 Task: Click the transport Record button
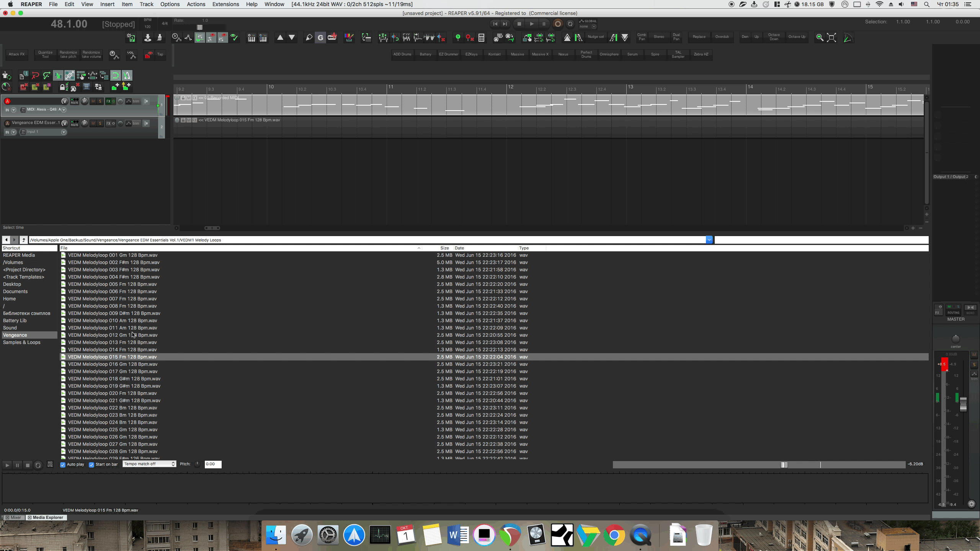click(558, 24)
